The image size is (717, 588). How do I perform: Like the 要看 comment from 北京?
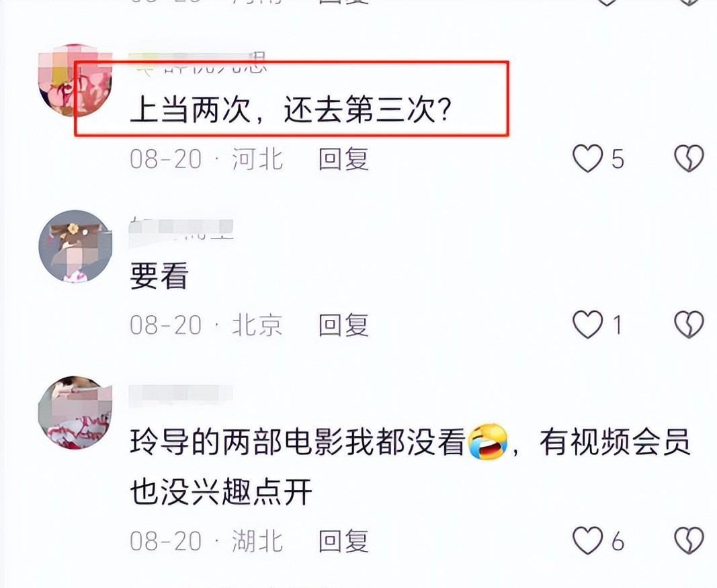pos(587,325)
